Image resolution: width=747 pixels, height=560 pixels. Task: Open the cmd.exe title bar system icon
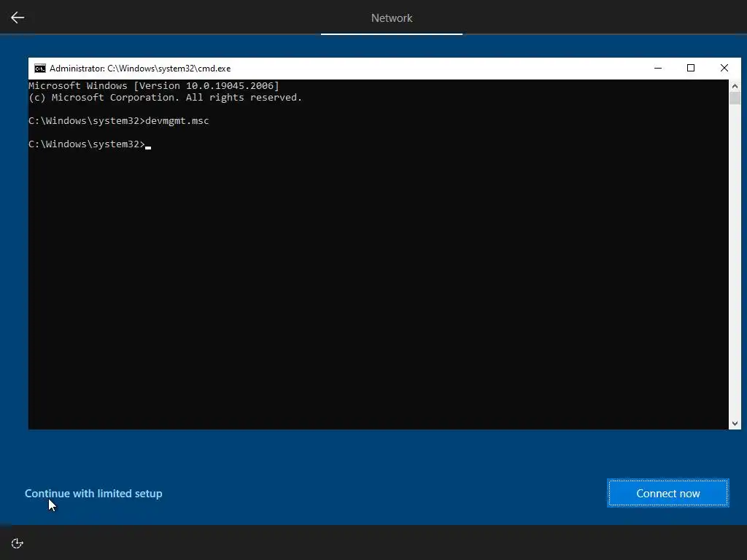[x=40, y=69]
